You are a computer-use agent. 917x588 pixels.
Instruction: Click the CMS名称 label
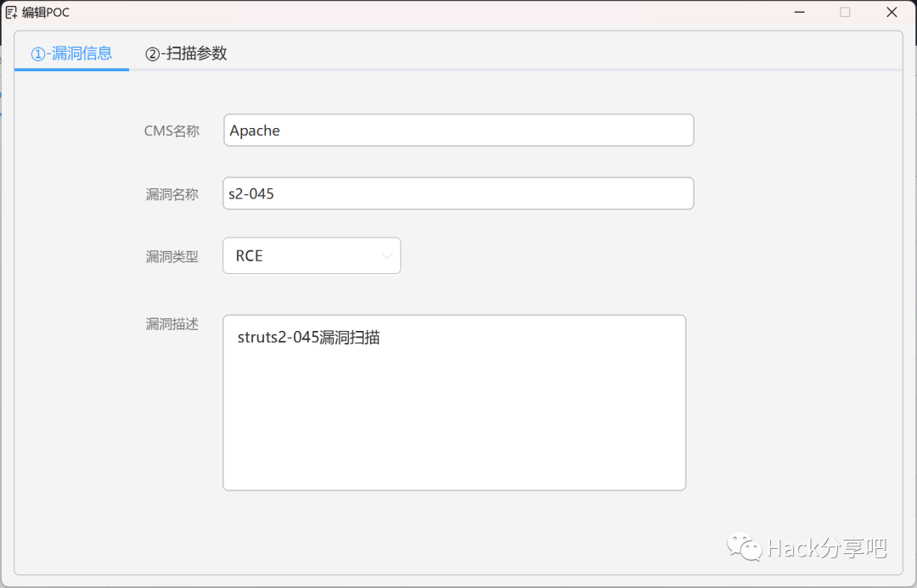[172, 131]
